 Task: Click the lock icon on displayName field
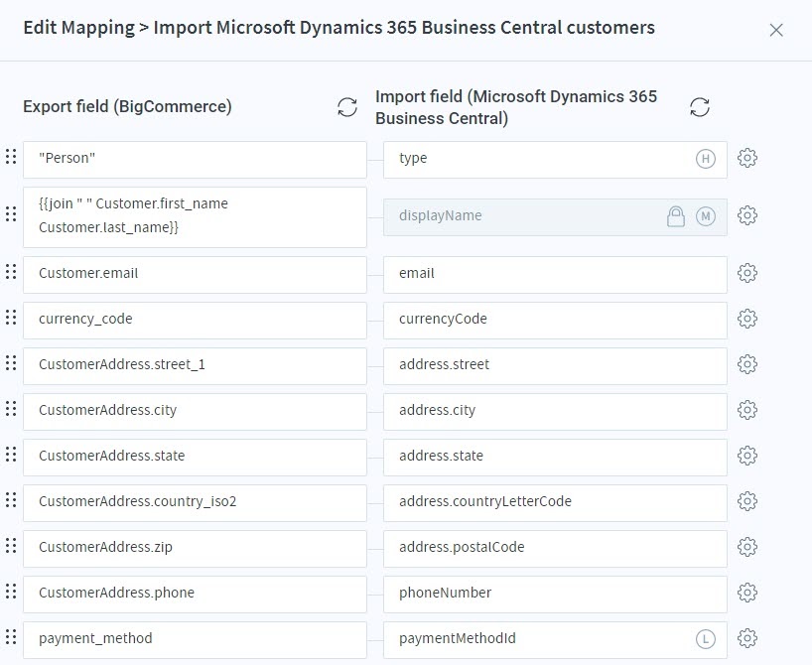[x=676, y=216]
